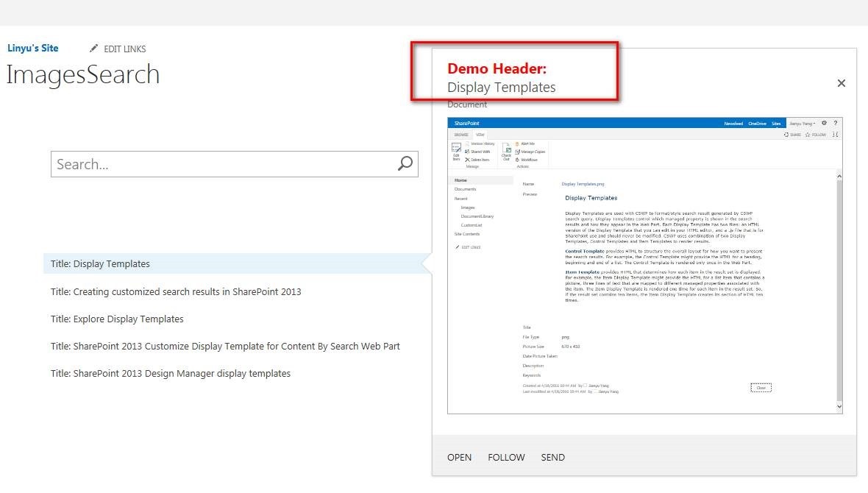Click FOLLOW in the hover panel footer
Screen dimensions: 868x493
pos(506,458)
